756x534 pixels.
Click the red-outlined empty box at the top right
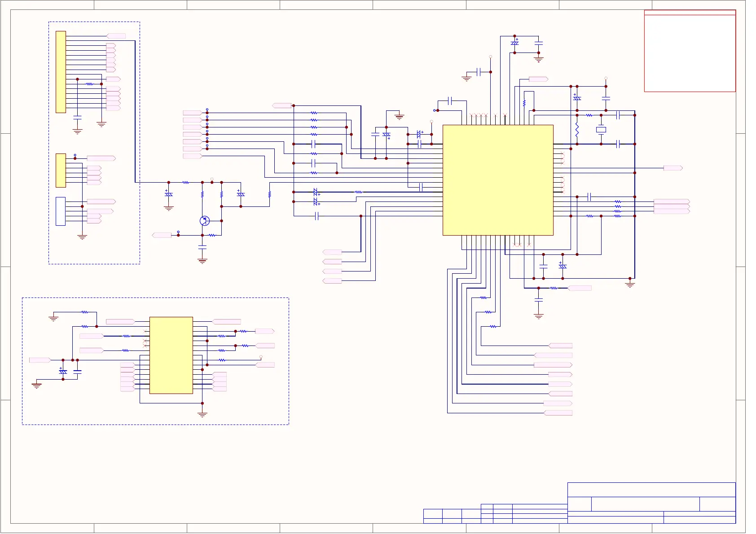690,51
